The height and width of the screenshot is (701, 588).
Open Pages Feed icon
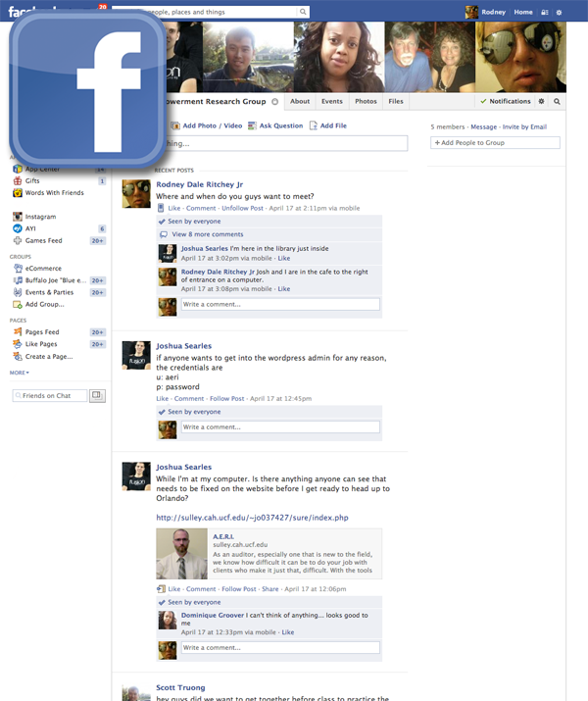(18, 332)
